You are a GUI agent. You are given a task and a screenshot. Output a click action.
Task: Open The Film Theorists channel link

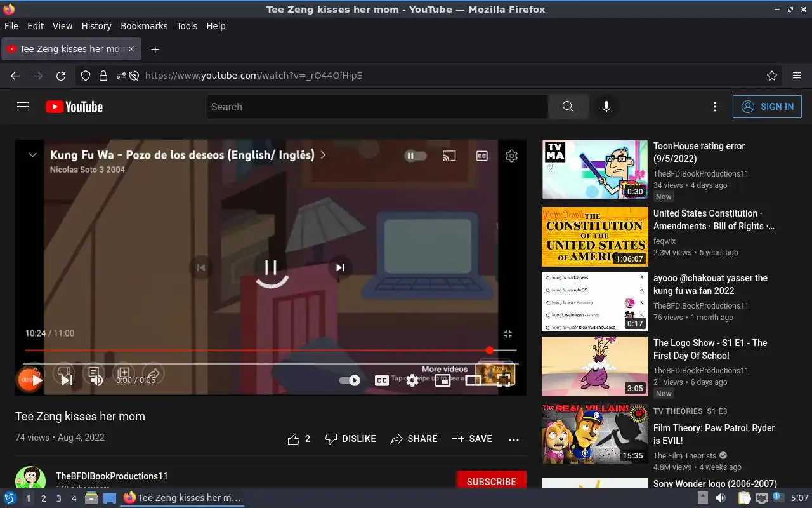[x=684, y=456]
